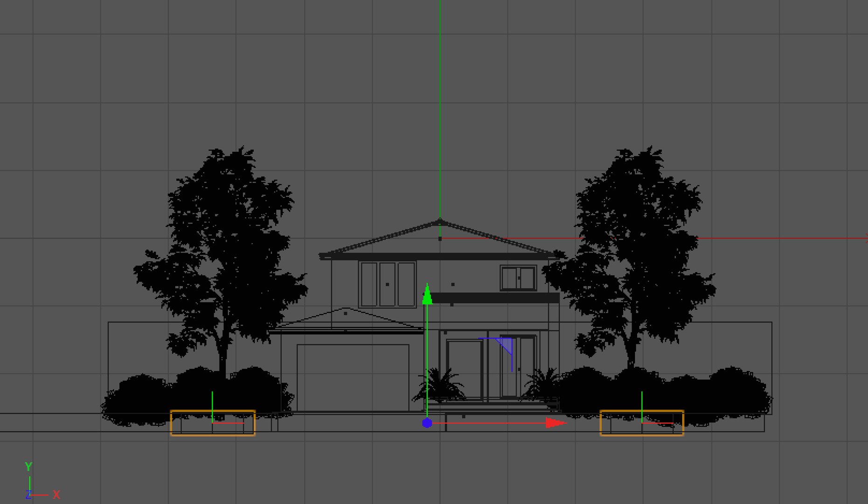Grab the red X-axis arrow of the move gizmo
Screen dimensions: 868x504
[556, 423]
